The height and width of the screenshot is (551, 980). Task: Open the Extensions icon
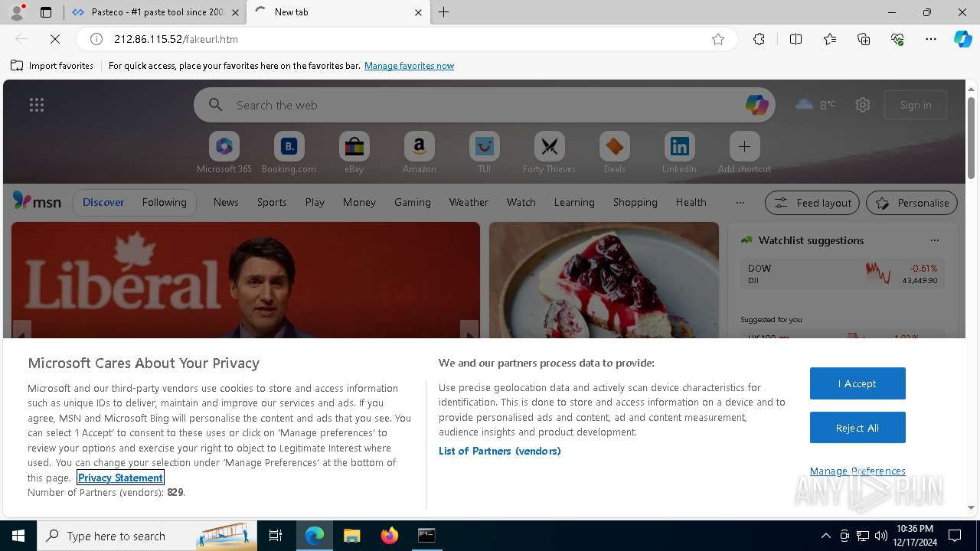pyautogui.click(x=759, y=39)
